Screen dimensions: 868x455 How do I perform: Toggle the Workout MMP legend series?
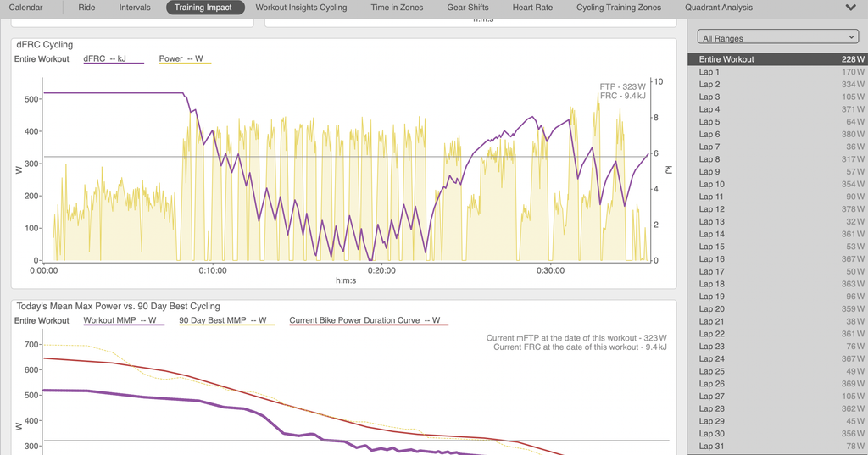(x=124, y=320)
